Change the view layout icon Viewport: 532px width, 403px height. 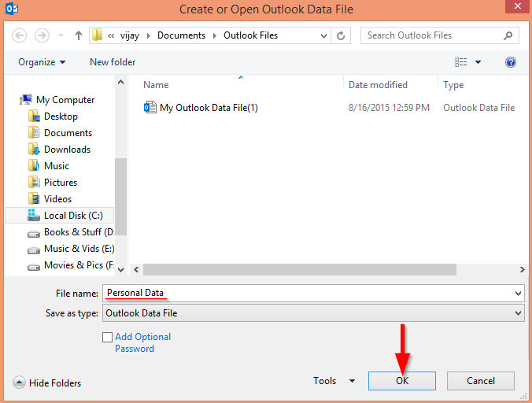point(460,62)
